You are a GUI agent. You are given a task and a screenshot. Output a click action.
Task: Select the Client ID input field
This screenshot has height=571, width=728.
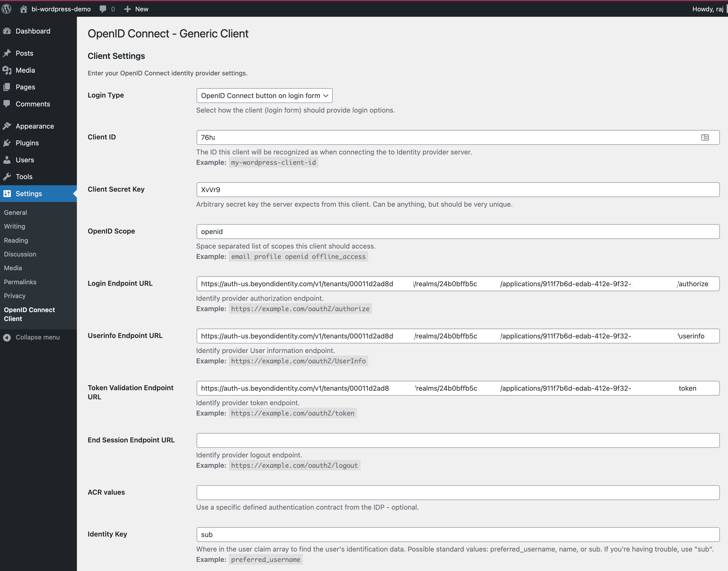tap(455, 137)
